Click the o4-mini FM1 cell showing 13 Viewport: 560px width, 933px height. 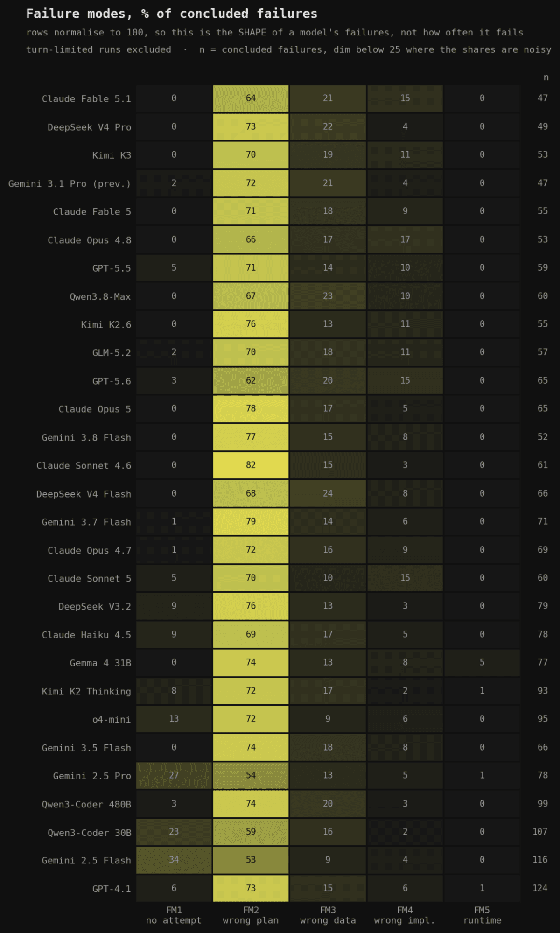pos(174,719)
